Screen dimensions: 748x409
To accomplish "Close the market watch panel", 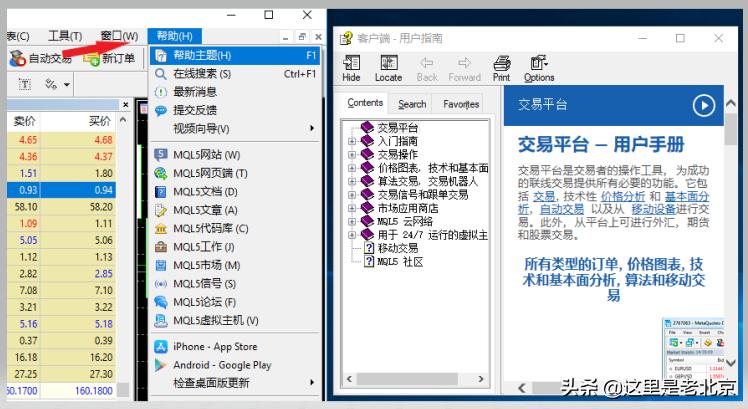I will (125, 104).
